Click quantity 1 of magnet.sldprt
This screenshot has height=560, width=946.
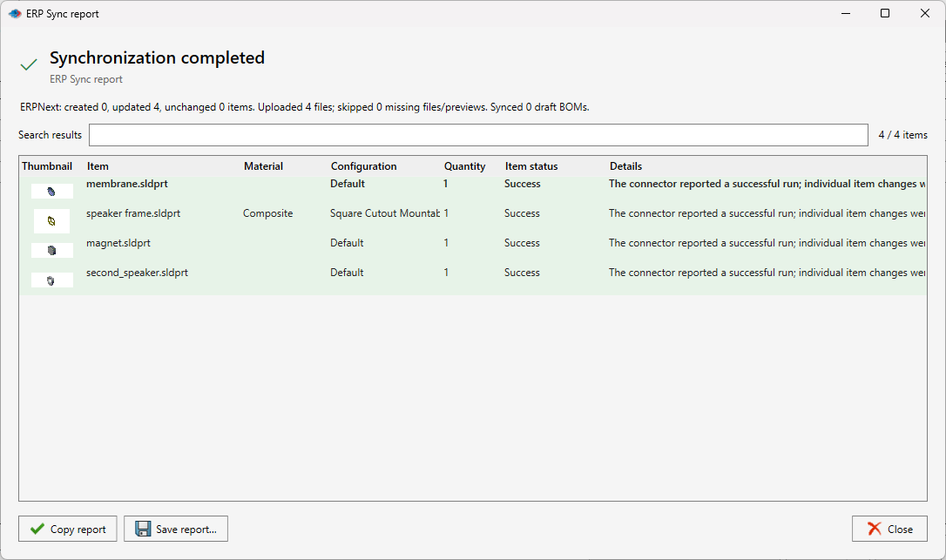(x=446, y=243)
